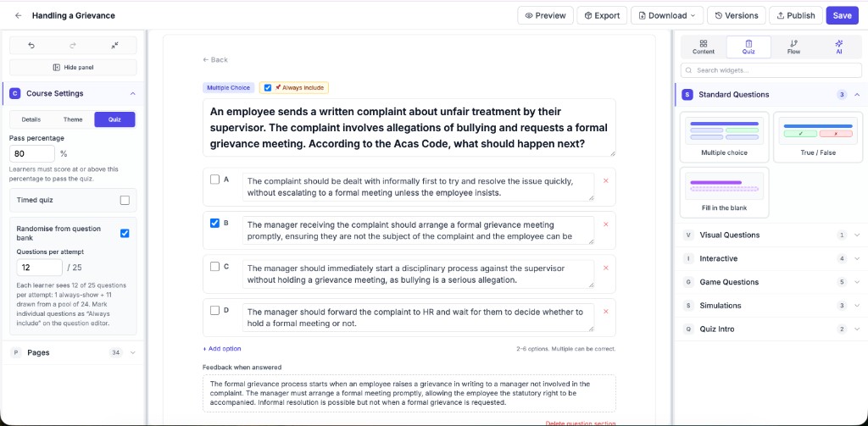Remove option A with red X
The height and width of the screenshot is (426, 868).
point(605,181)
